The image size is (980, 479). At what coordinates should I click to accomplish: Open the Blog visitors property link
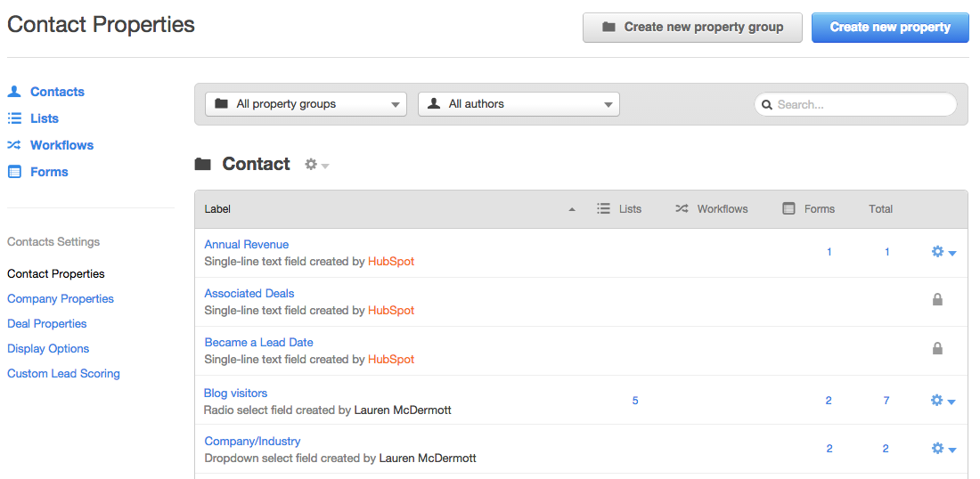235,393
